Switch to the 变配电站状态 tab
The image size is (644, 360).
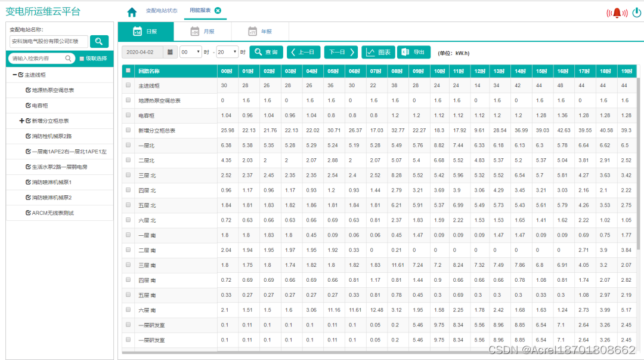click(162, 11)
